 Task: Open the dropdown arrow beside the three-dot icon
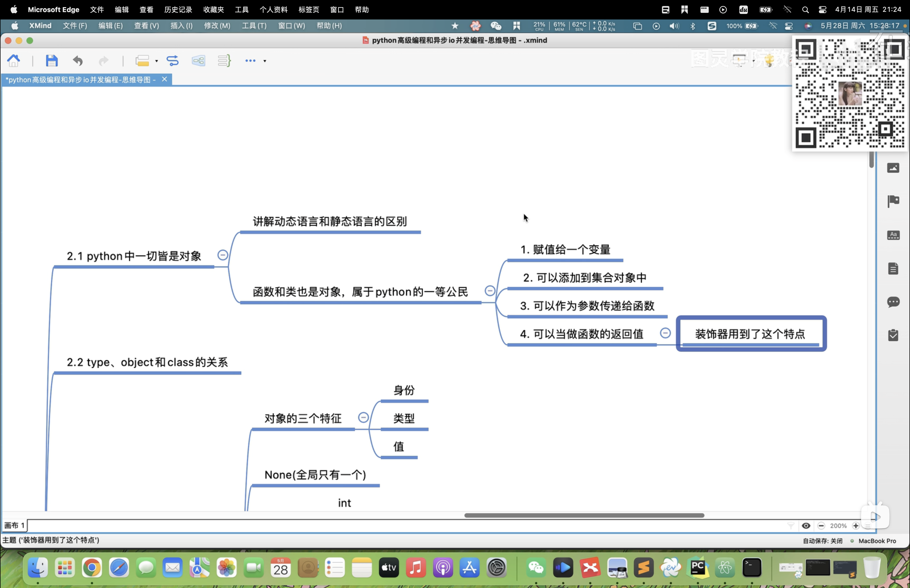tap(265, 61)
